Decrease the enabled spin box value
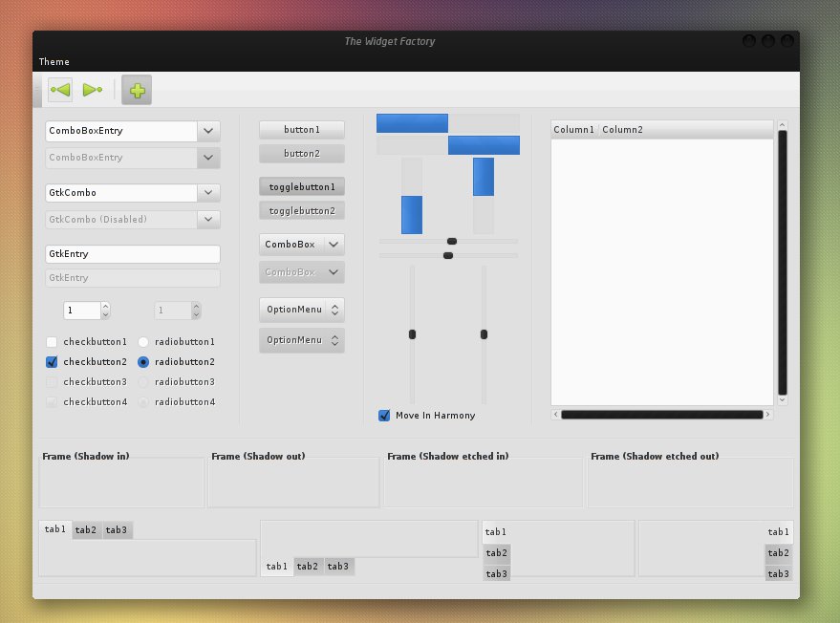 (x=105, y=314)
